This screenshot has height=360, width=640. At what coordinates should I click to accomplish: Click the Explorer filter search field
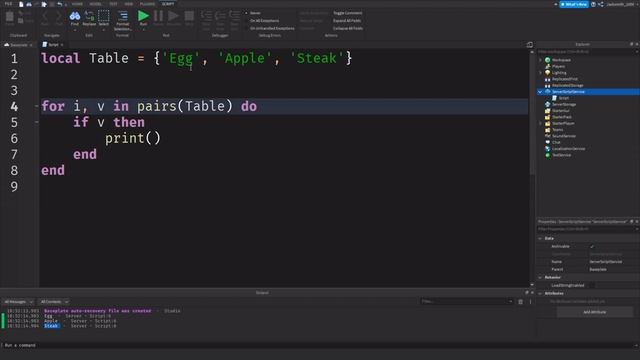587,52
